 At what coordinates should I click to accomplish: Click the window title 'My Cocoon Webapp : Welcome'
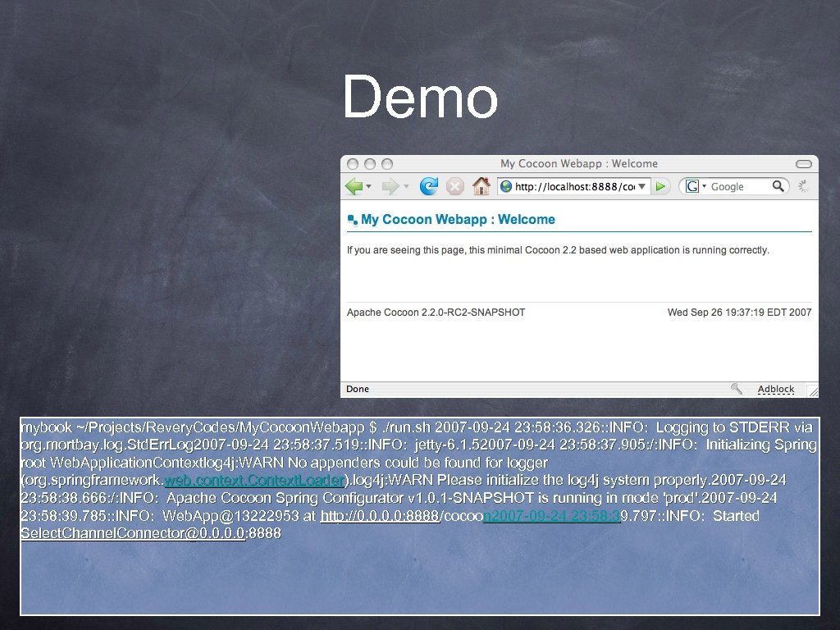[x=579, y=163]
